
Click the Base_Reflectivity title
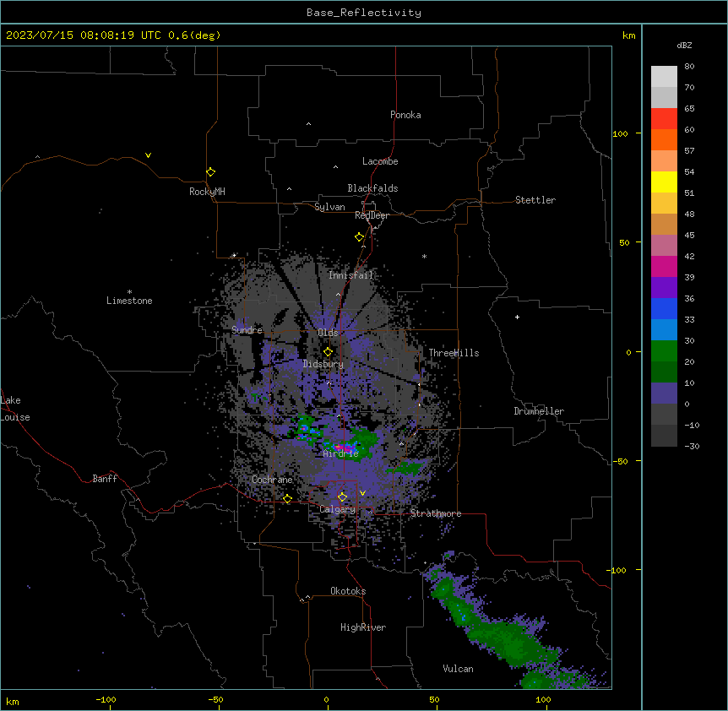pos(364,13)
